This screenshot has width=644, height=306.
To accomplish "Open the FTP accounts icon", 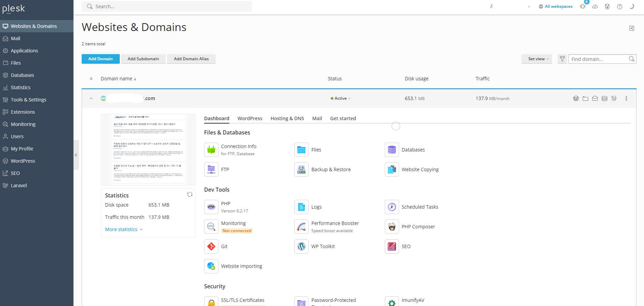I will pos(211,170).
